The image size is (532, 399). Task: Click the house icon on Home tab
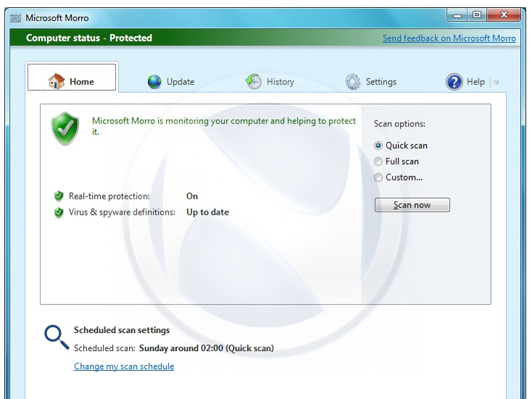click(x=57, y=81)
